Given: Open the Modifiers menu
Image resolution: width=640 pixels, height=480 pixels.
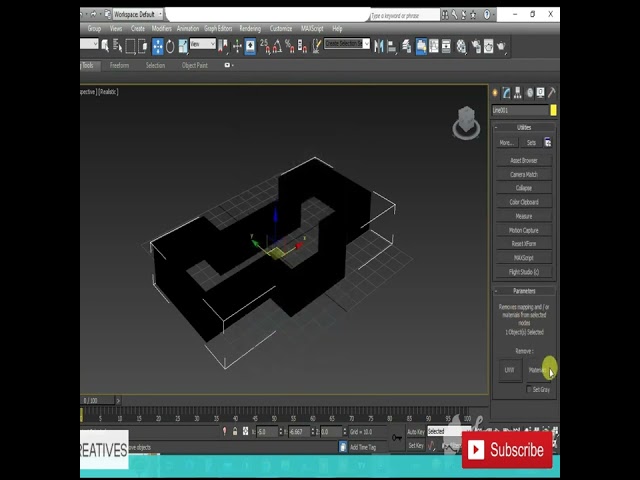Looking at the screenshot, I should pyautogui.click(x=162, y=29).
